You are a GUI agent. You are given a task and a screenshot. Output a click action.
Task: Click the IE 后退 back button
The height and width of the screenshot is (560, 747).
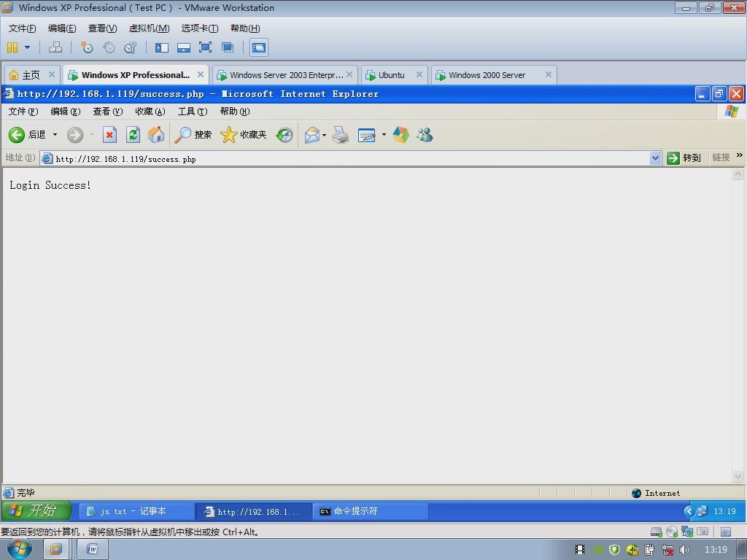click(x=27, y=135)
